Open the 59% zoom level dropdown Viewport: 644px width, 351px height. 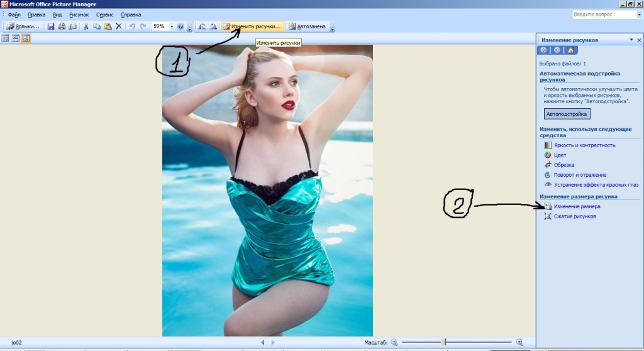[171, 26]
